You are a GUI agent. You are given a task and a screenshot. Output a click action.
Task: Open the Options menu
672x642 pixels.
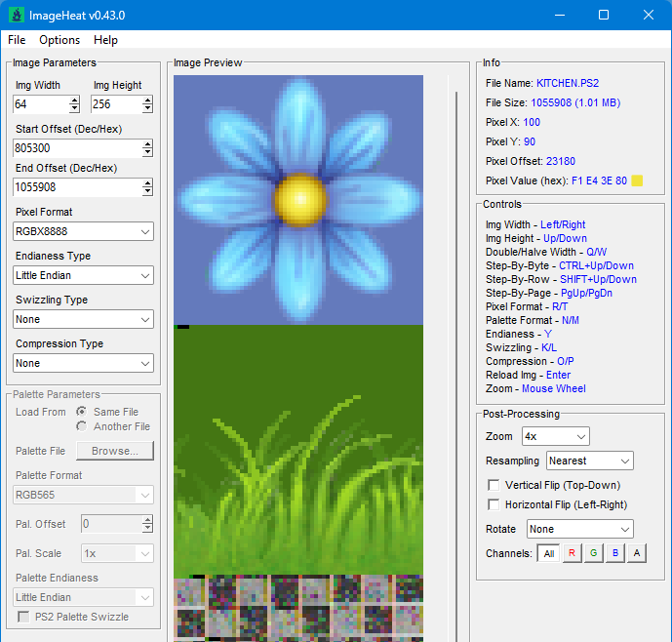tap(59, 40)
